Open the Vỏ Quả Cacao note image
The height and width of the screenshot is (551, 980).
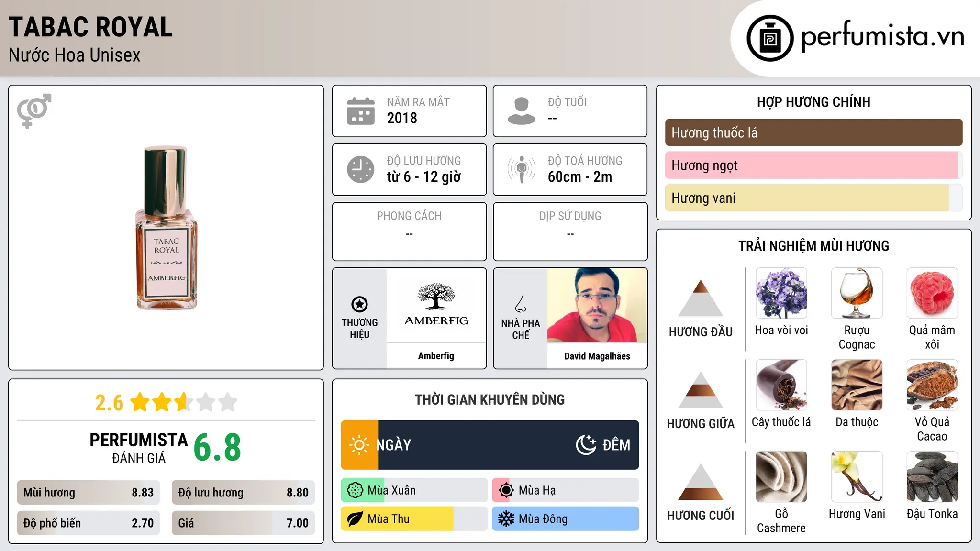932,385
